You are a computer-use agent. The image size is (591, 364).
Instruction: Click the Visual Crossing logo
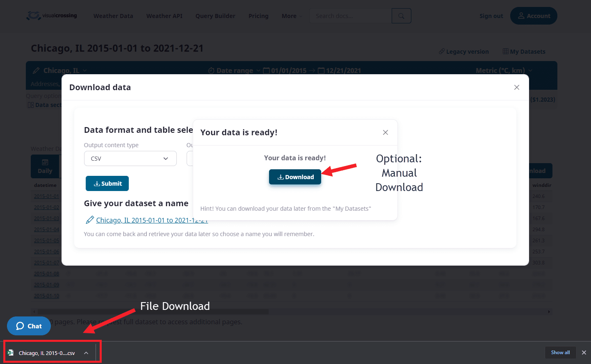pos(51,16)
